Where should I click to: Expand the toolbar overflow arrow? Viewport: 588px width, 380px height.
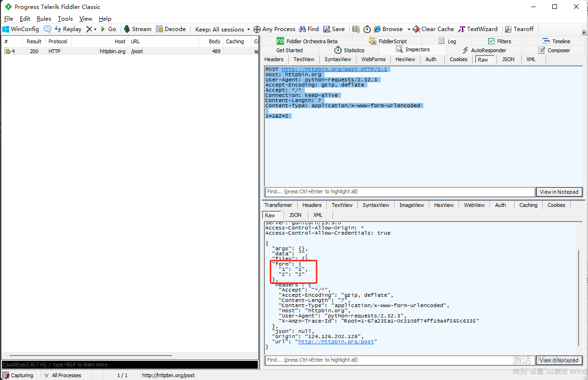[584, 32]
